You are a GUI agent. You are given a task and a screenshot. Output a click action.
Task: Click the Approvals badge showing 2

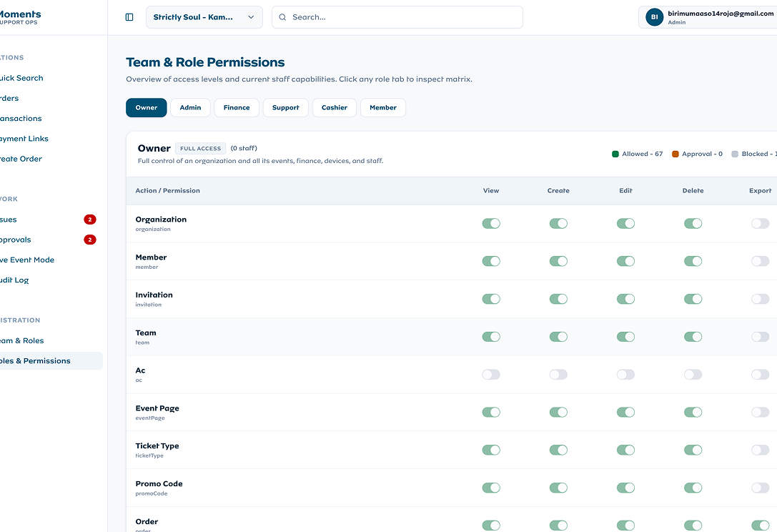tap(89, 240)
